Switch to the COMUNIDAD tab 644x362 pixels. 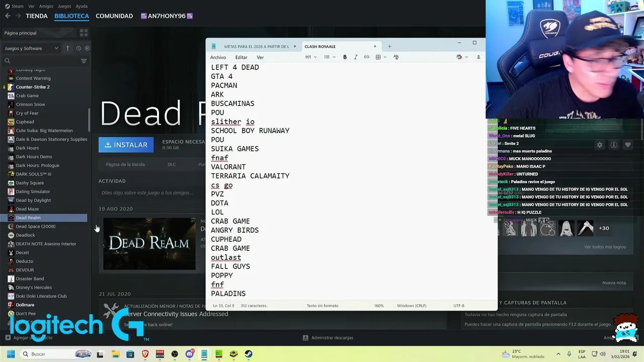[x=114, y=16]
